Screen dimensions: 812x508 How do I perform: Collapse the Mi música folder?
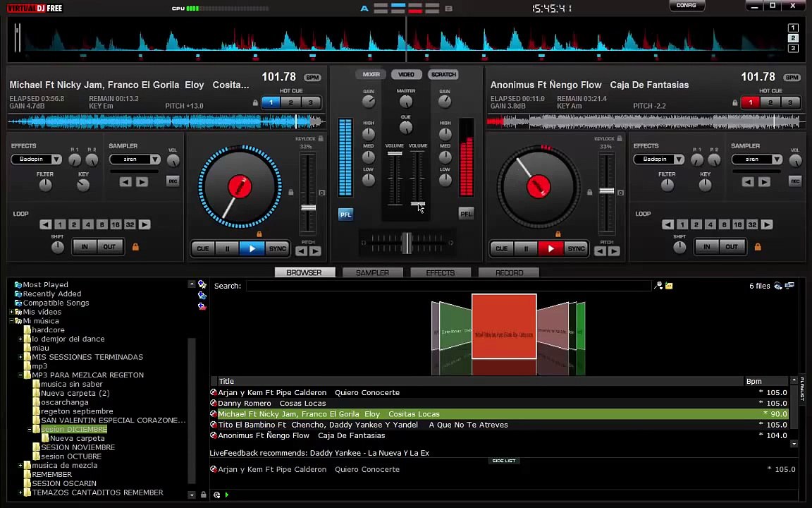[x=11, y=321]
